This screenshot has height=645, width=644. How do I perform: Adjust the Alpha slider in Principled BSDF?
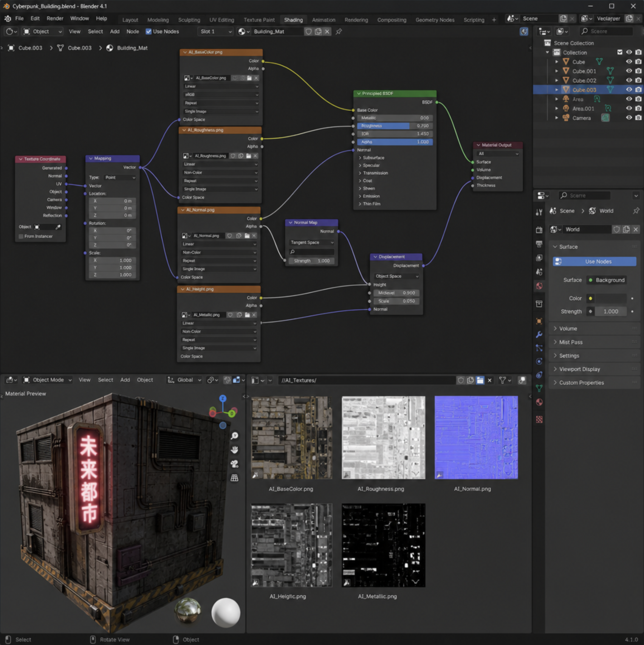point(395,142)
